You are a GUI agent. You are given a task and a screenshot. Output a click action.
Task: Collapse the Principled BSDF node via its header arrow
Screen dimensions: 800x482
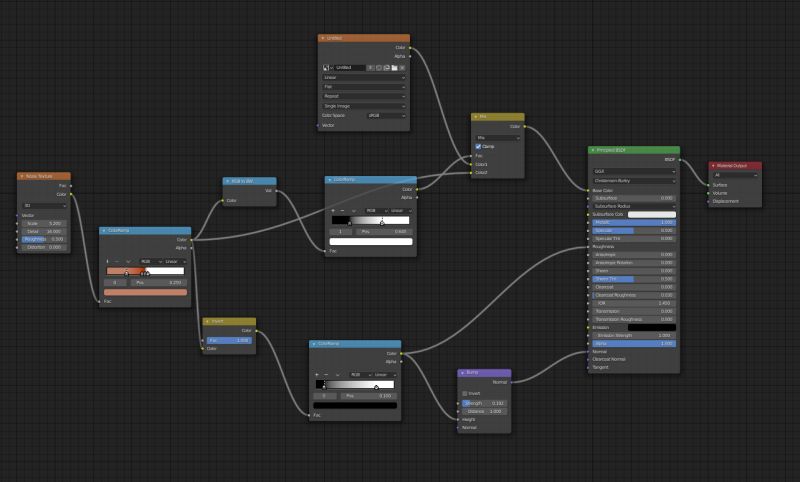593,150
